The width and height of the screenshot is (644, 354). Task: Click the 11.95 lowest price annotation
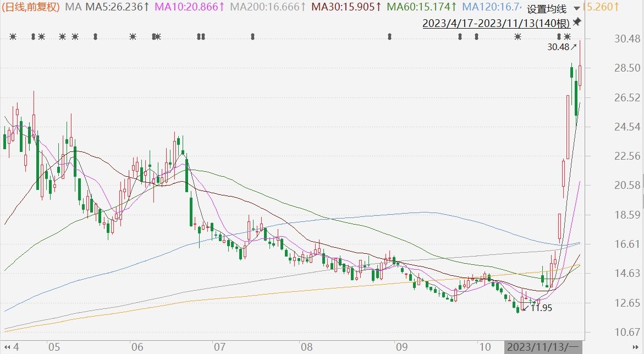coord(541,307)
